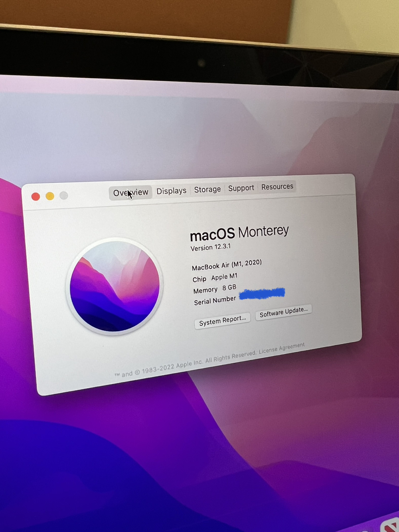This screenshot has width=399, height=532.
Task: Select the MacBook Air (M1, 2020) text
Action: (x=227, y=265)
